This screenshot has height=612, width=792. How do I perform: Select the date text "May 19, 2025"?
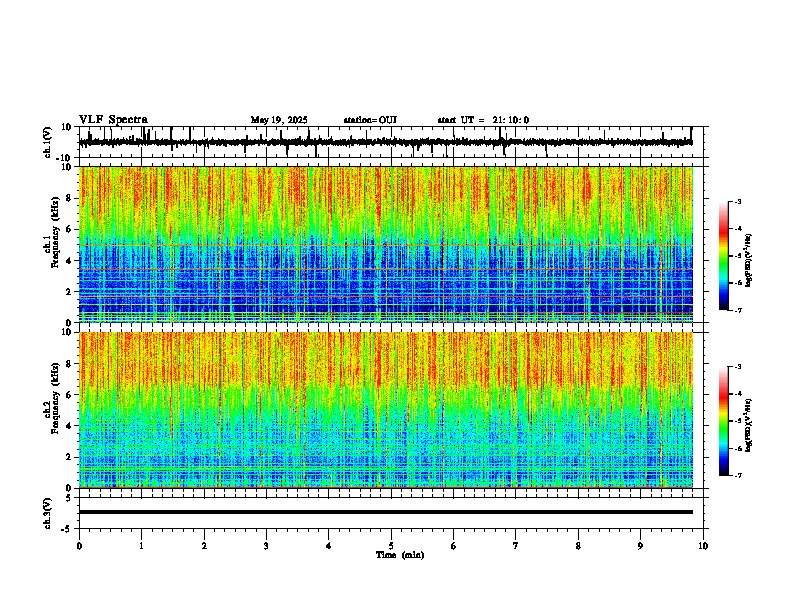279,120
